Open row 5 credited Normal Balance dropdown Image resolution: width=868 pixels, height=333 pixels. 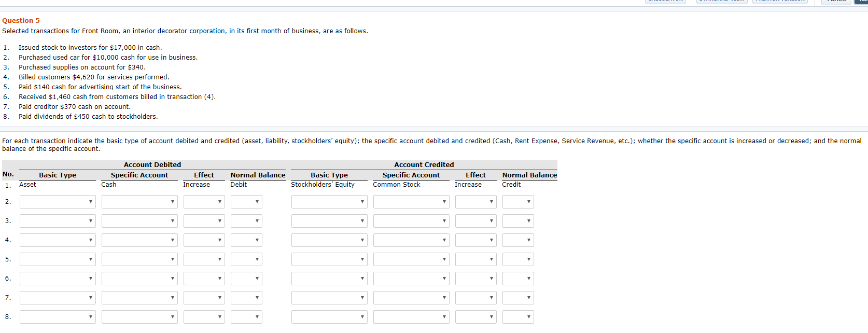click(518, 259)
